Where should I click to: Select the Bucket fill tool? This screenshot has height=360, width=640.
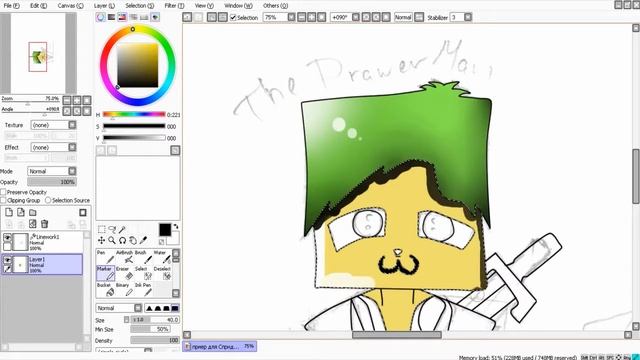105,289
